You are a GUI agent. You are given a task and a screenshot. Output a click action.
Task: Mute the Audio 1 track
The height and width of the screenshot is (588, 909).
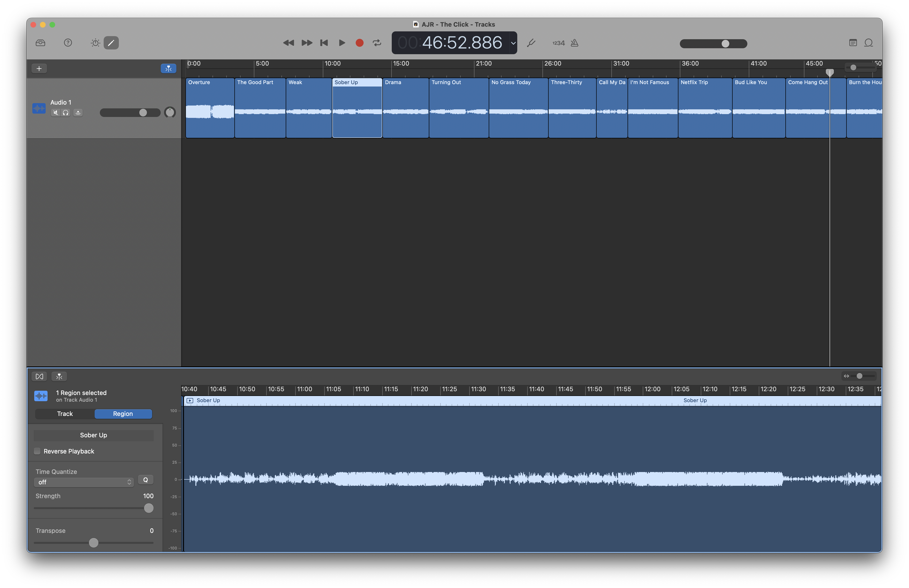coord(56,113)
